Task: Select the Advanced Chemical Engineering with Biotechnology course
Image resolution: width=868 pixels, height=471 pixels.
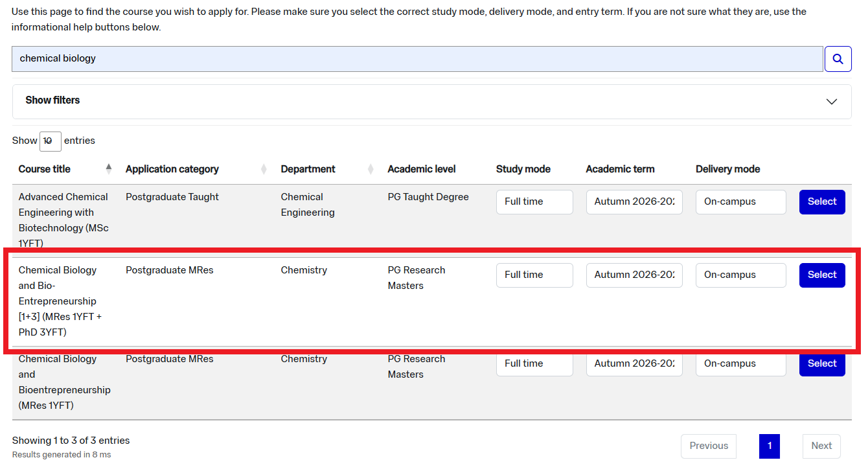Action: tap(822, 202)
